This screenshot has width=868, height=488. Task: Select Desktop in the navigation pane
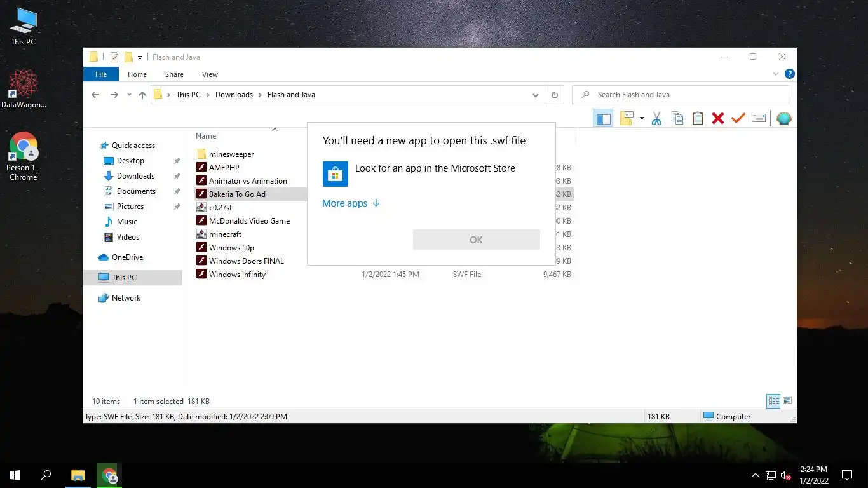130,161
